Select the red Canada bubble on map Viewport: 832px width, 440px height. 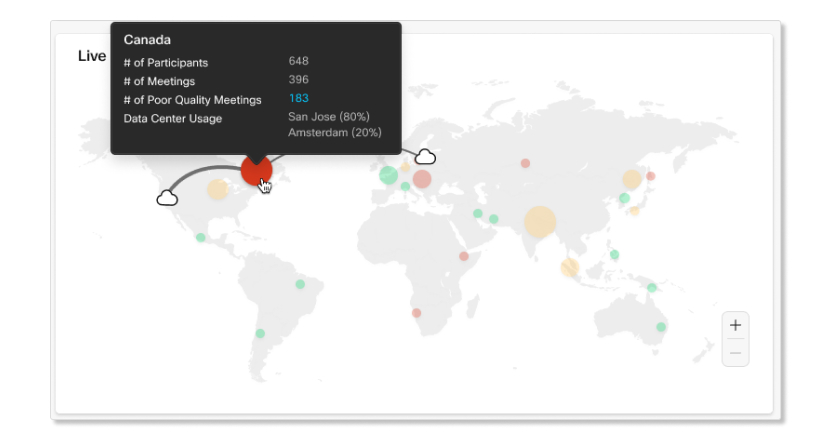click(256, 170)
